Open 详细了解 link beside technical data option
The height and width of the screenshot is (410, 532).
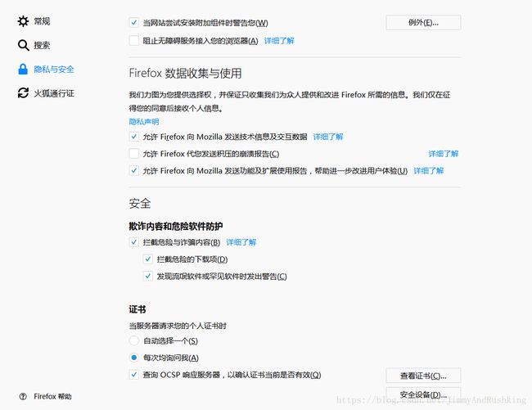coord(328,137)
